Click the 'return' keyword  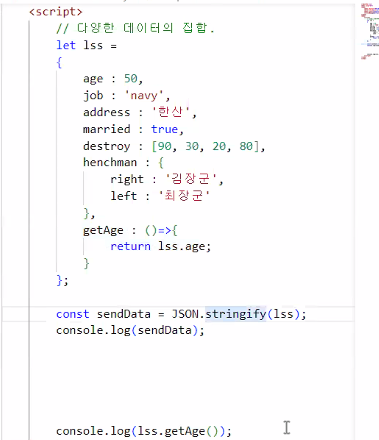[x=130, y=246]
